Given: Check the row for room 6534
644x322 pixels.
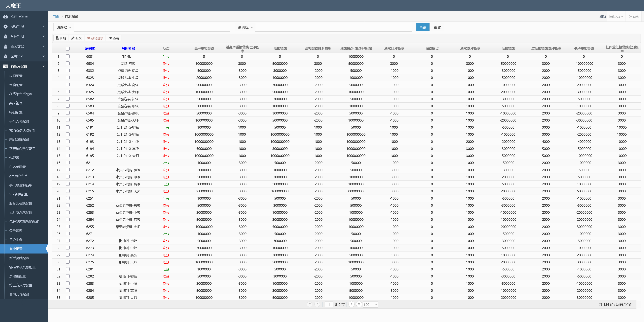Looking at the screenshot, I should pyautogui.click(x=68, y=63).
